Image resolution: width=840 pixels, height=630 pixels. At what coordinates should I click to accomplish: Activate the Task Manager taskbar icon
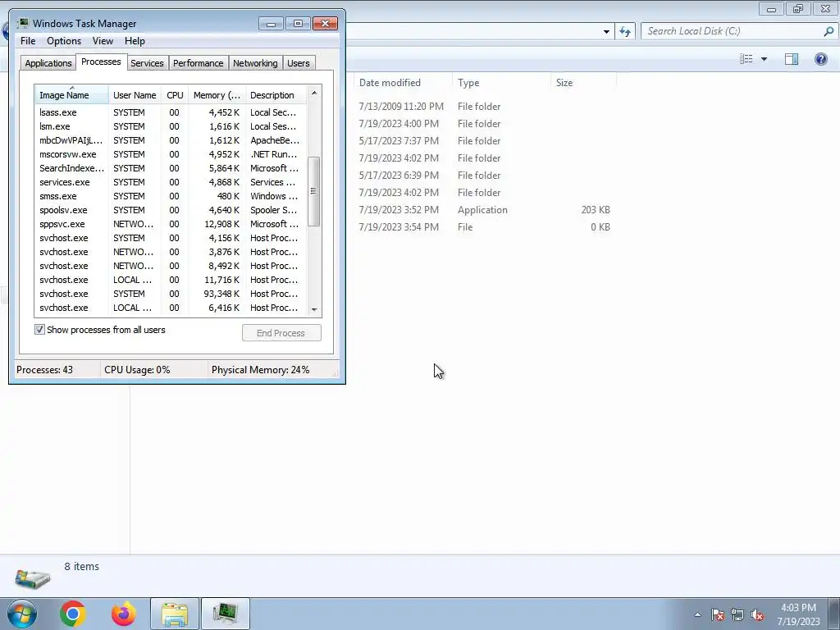pyautogui.click(x=225, y=614)
